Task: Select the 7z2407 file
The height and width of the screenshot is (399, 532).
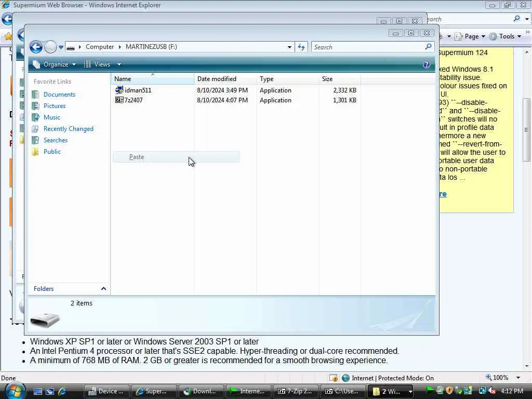Action: click(x=134, y=100)
